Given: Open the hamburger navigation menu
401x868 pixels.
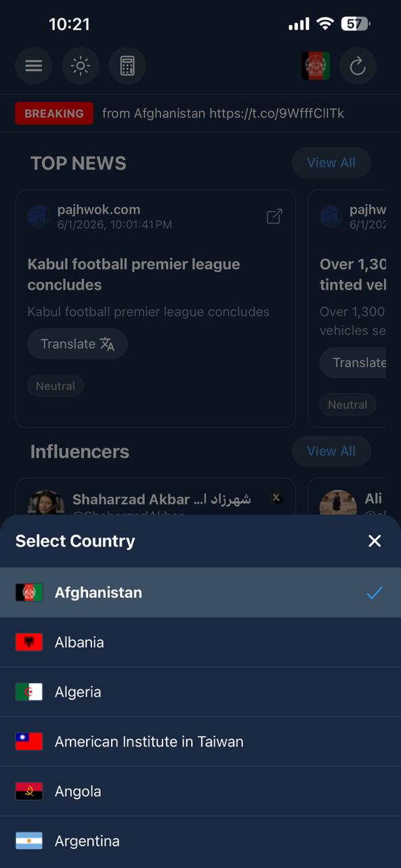Looking at the screenshot, I should (x=33, y=66).
